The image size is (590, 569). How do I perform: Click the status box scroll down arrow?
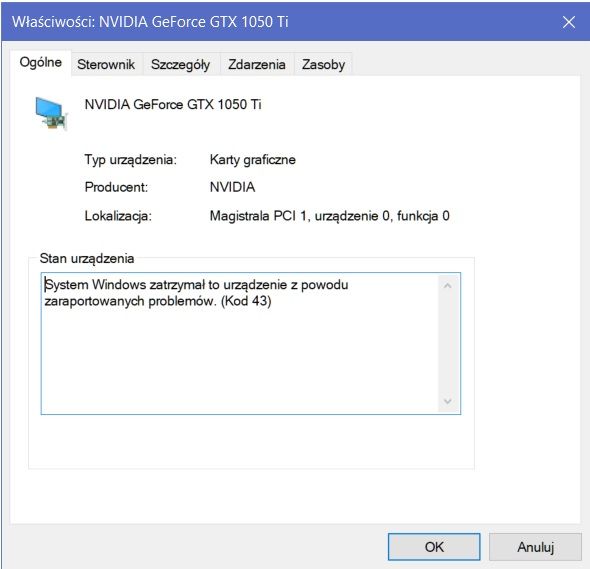(447, 401)
